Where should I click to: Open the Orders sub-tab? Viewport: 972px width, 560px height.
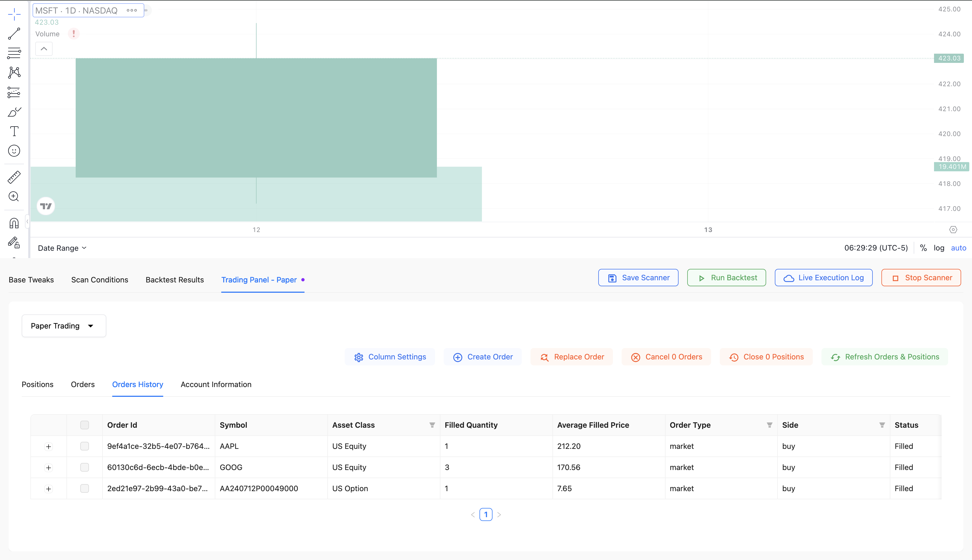pos(83,384)
